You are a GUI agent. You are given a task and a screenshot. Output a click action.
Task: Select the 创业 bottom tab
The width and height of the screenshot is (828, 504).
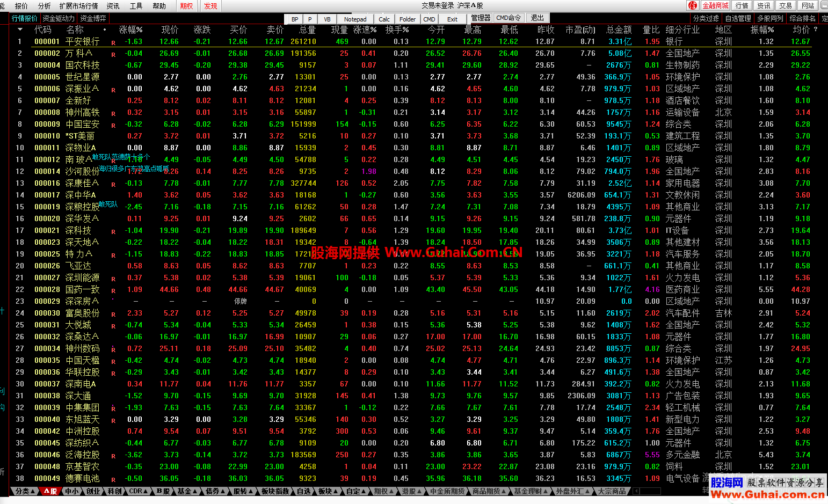(x=93, y=491)
